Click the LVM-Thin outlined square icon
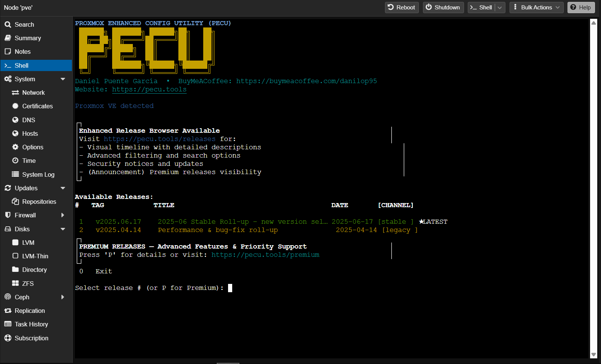 [15, 256]
